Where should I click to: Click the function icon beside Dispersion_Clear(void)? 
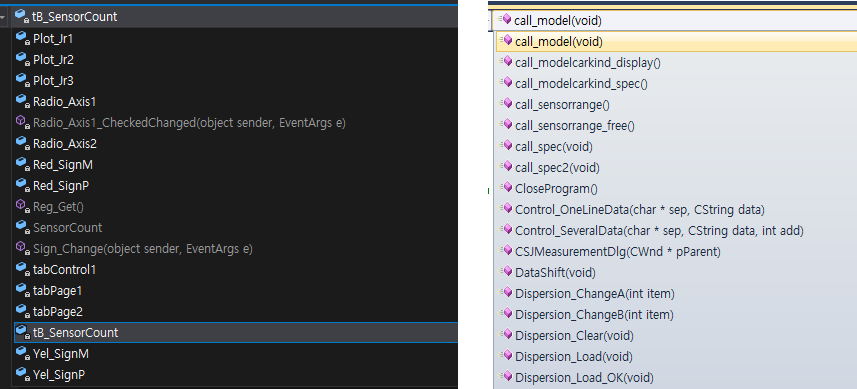pyautogui.click(x=506, y=335)
